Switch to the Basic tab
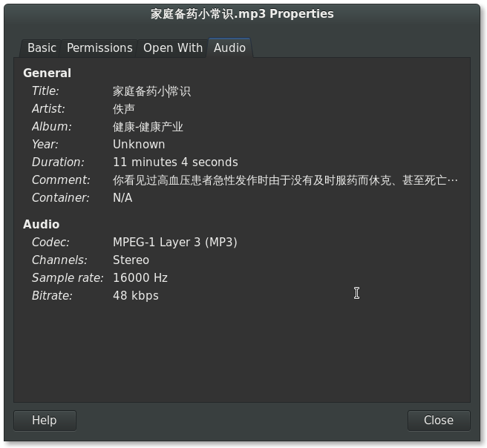Screen dimensions: 487x448 coord(42,48)
